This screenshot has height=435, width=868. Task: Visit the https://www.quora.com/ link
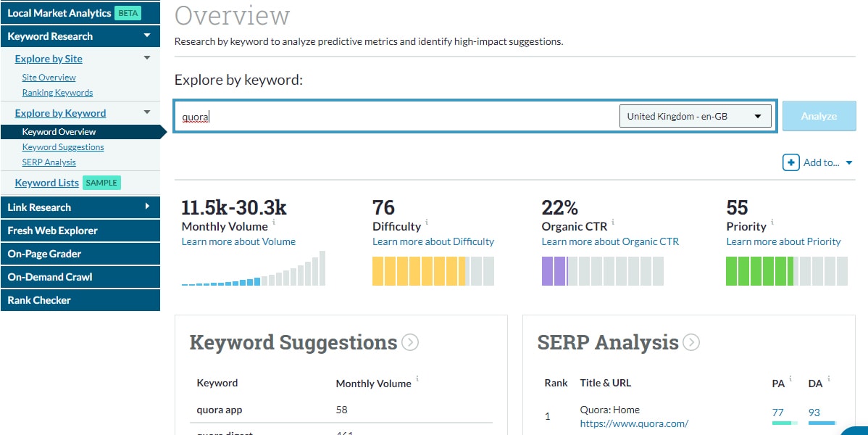point(634,423)
